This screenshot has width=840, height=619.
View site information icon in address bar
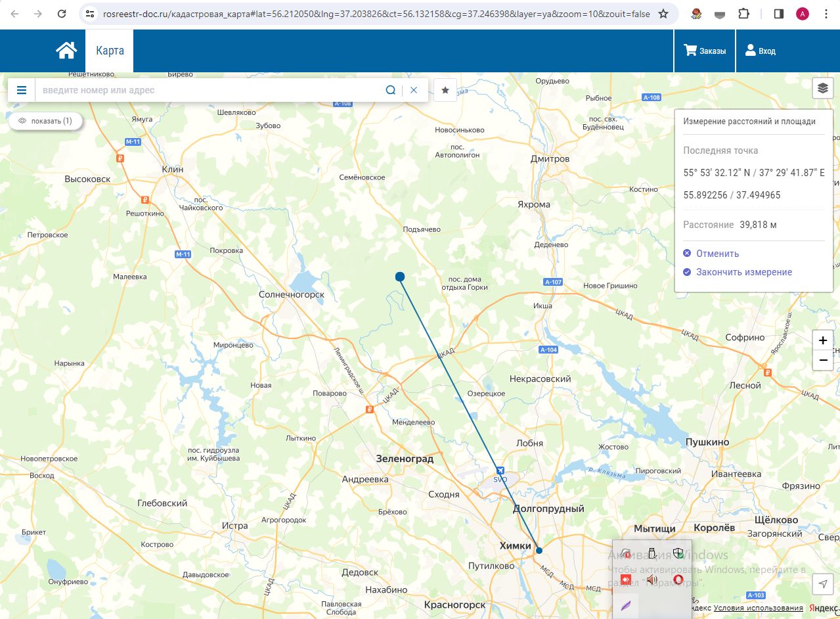91,14
